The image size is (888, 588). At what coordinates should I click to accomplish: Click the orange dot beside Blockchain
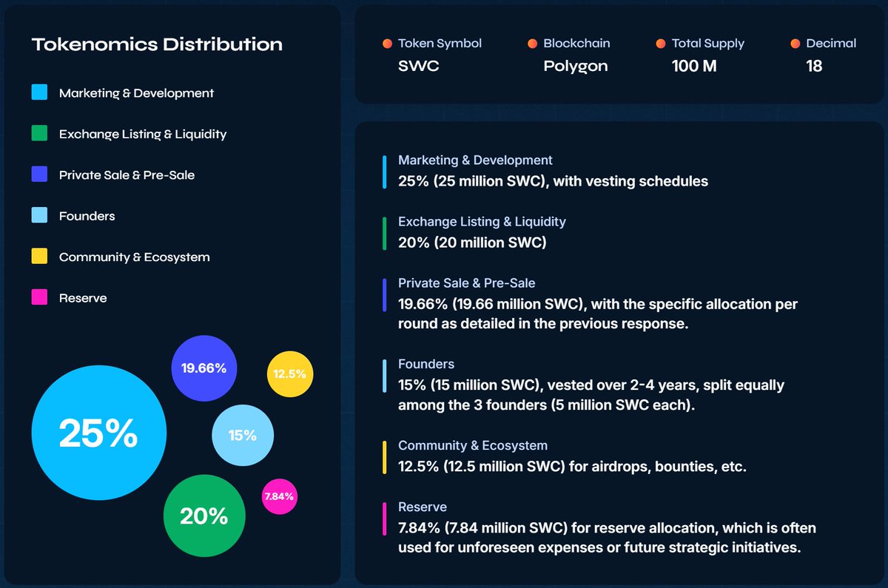pos(532,44)
